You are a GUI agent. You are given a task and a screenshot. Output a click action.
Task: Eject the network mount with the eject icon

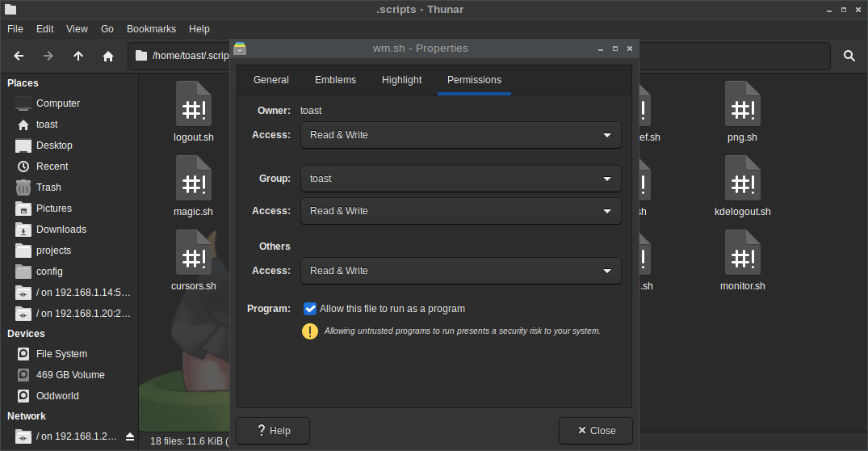tap(129, 436)
